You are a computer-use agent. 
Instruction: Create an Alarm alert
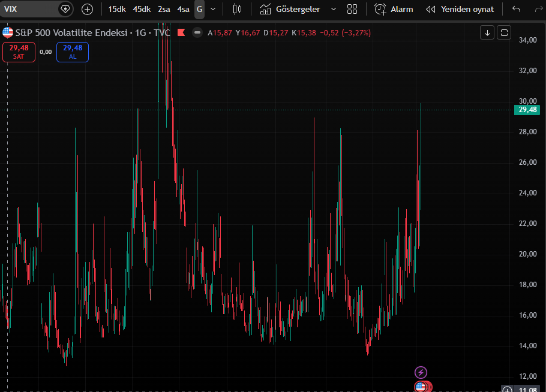click(394, 10)
